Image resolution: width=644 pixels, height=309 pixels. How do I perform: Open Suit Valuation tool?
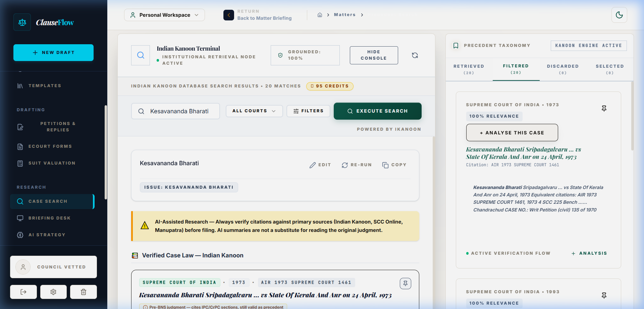click(52, 163)
